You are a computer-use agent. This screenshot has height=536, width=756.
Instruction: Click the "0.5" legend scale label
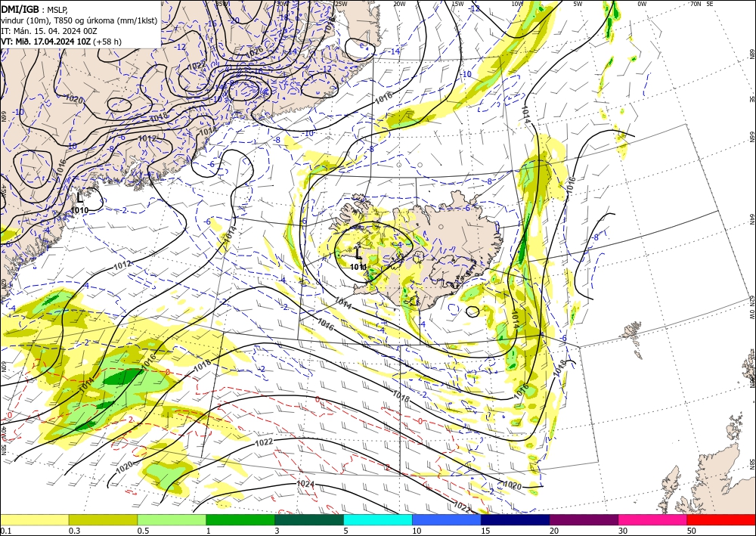[143, 531]
